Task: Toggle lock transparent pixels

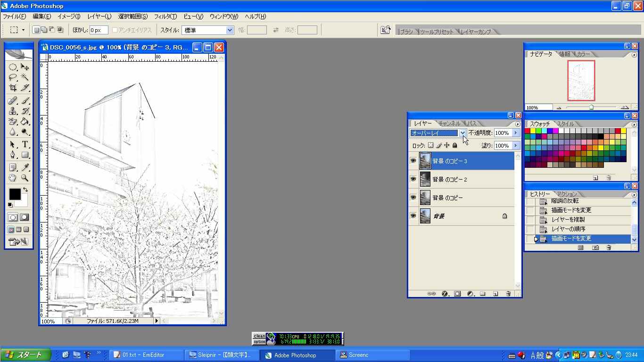Action: [430, 146]
